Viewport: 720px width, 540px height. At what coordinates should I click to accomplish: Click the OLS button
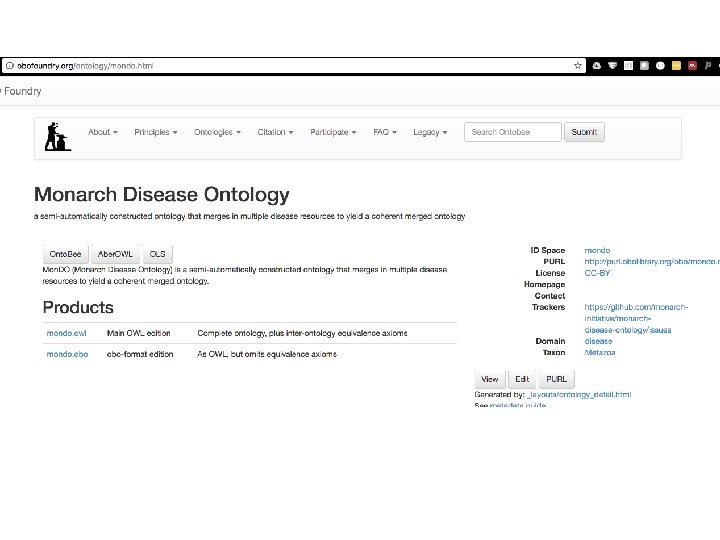pyautogui.click(x=158, y=254)
